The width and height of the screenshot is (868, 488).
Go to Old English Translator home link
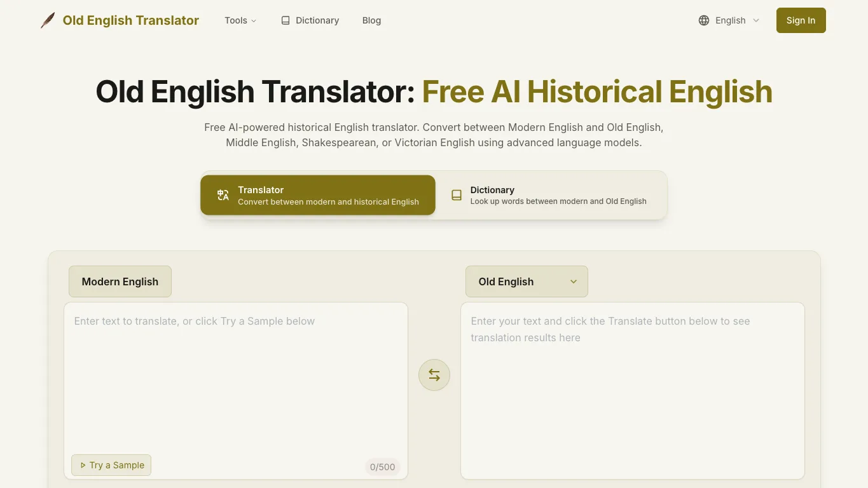[x=120, y=20]
